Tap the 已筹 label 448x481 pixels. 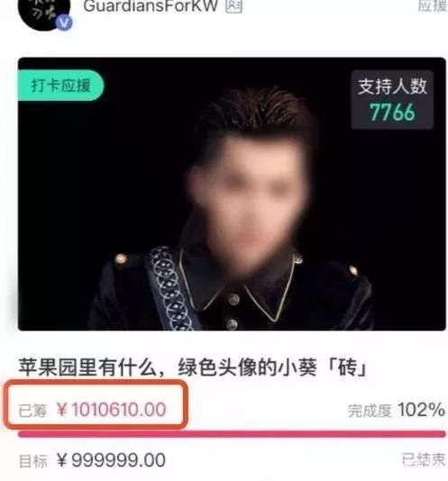click(x=32, y=411)
